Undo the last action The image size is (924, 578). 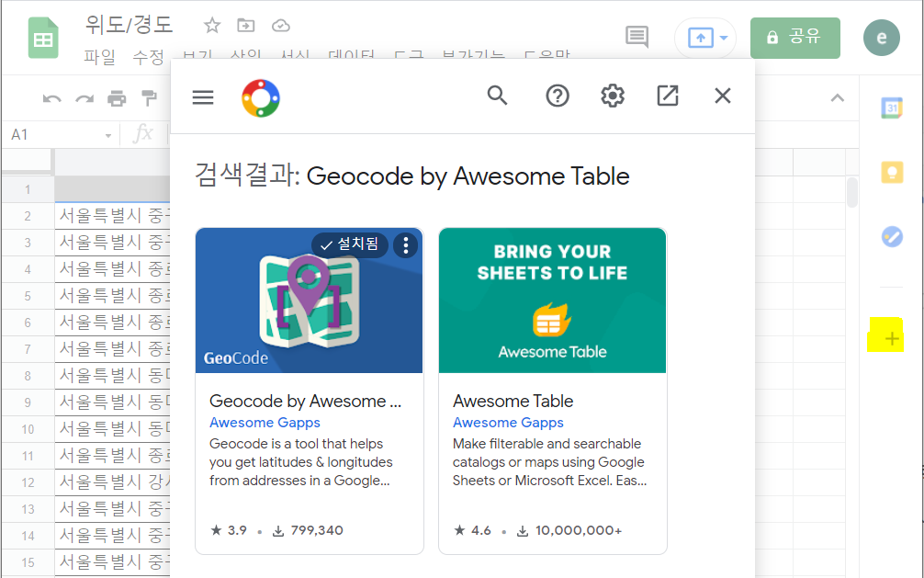point(51,98)
